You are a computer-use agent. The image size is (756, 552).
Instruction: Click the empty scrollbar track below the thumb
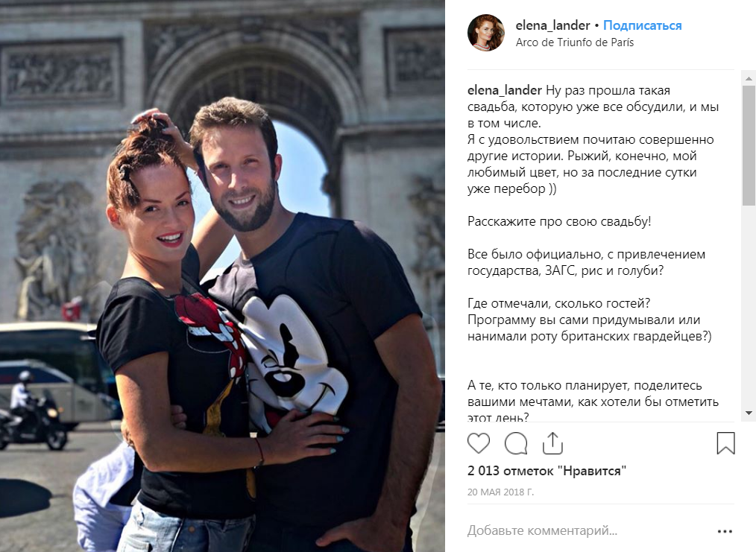(749, 306)
